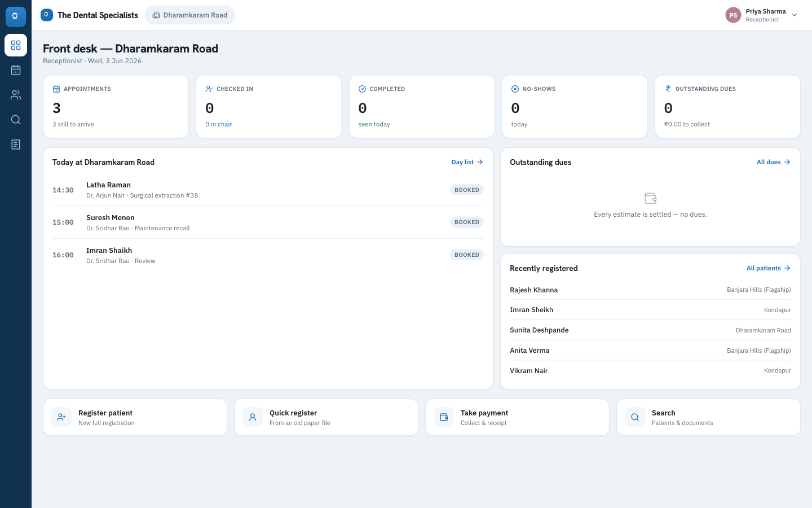Click the calendar icon on Appointments card
812x508 pixels.
(56, 89)
